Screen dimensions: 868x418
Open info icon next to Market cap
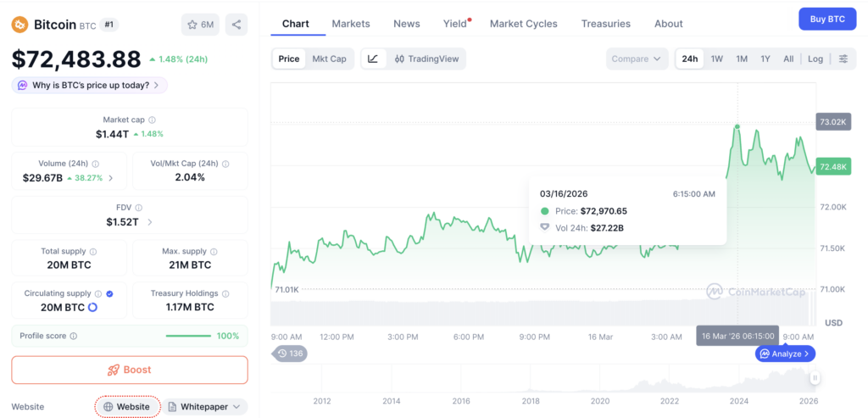click(x=153, y=120)
